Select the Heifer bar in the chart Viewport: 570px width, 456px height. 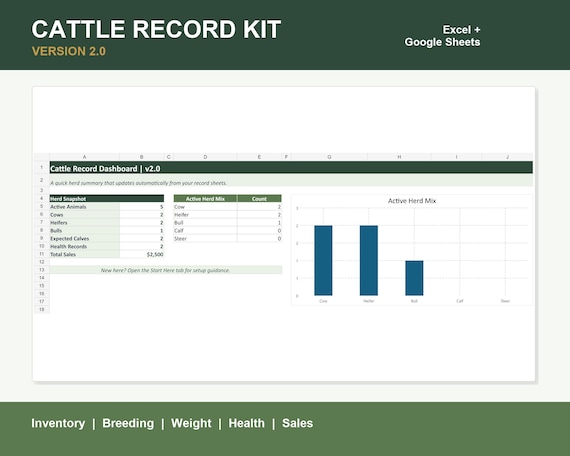tap(369, 260)
